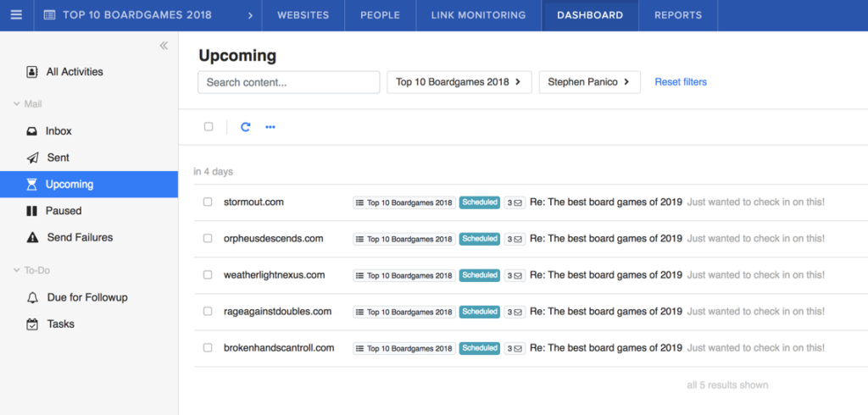View Send Failures warning list
This screenshot has width=868, height=415.
(x=79, y=237)
